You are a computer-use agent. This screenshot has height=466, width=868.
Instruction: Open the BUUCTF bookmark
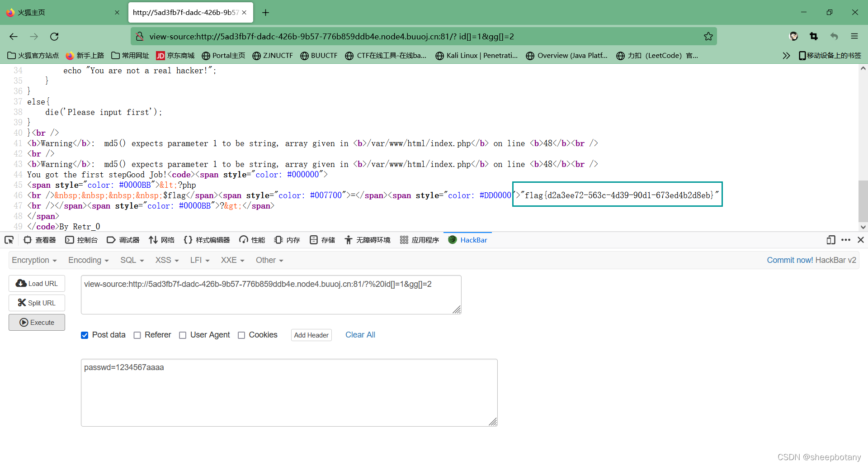pos(319,56)
